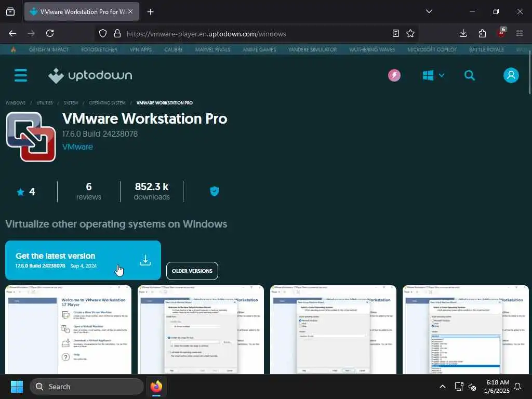Open the GENSHIN IMPACT trending link
This screenshot has width=532, height=399.
pyautogui.click(x=49, y=49)
